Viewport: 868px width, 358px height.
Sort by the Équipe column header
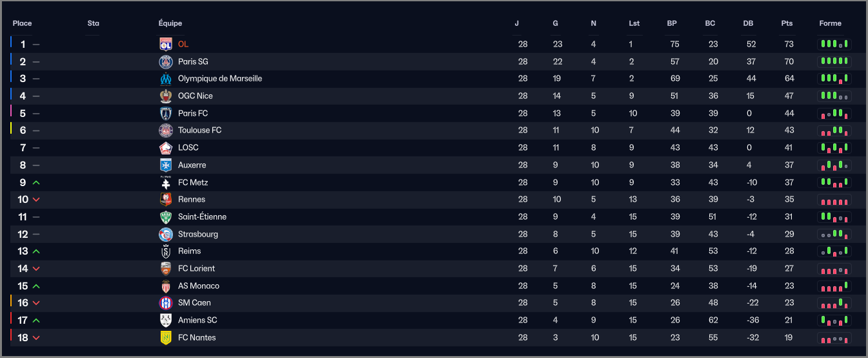click(170, 23)
